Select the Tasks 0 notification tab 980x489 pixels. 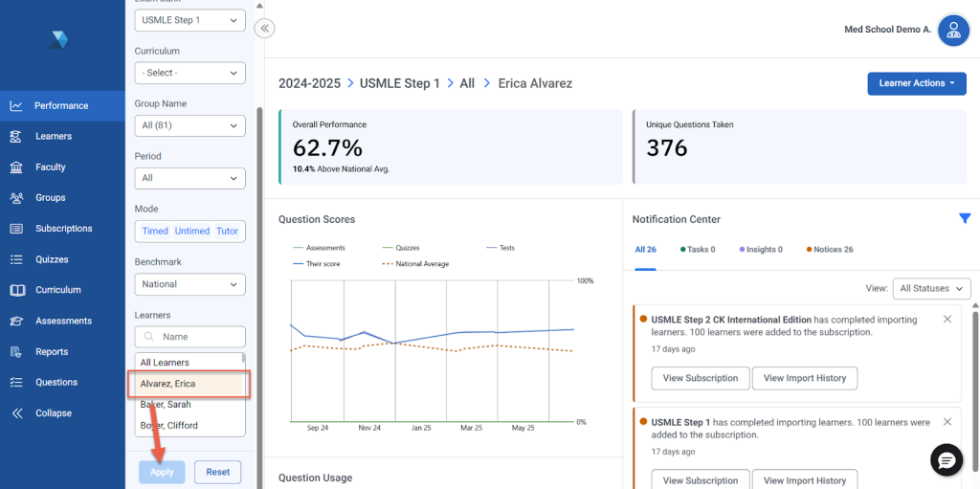700,250
